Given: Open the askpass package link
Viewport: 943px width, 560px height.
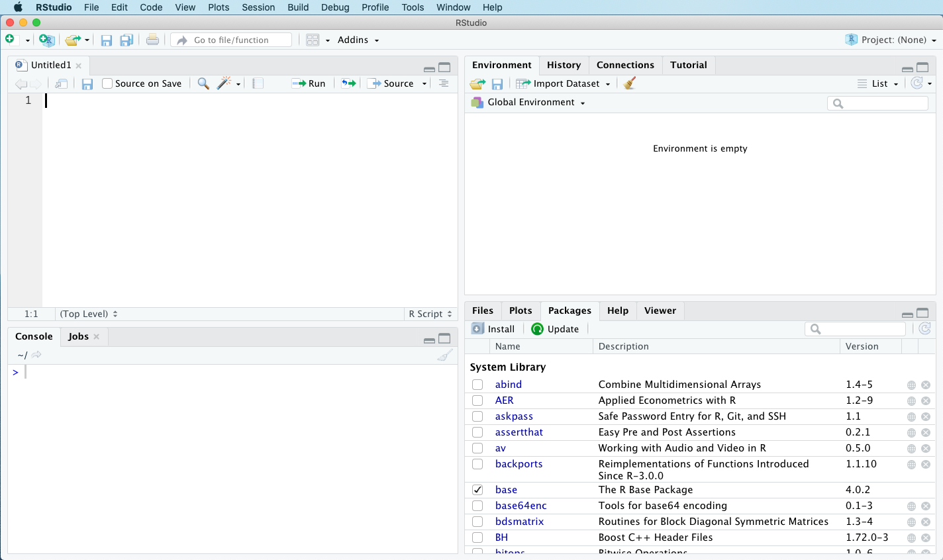Looking at the screenshot, I should pos(514,416).
